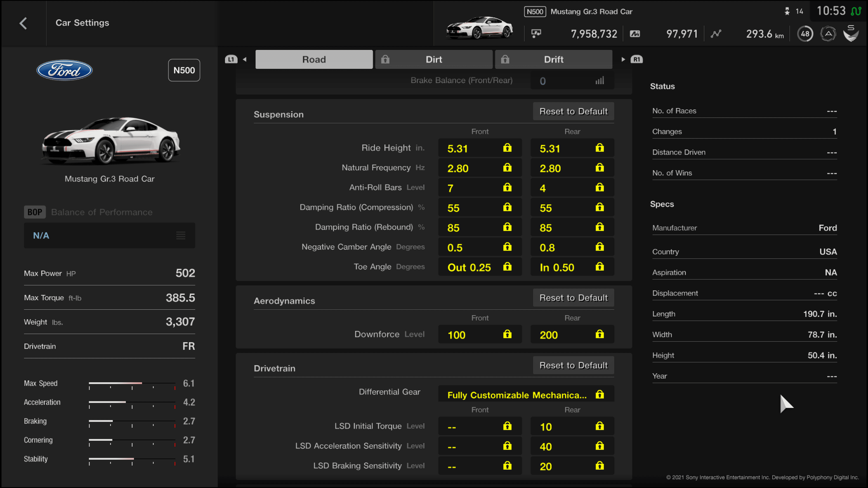Go back using the left chevron arrow
The image size is (868, 488).
23,23
